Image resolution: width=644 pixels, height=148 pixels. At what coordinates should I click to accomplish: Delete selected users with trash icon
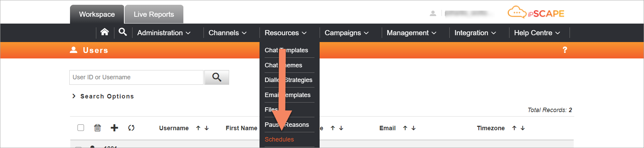[x=98, y=128]
